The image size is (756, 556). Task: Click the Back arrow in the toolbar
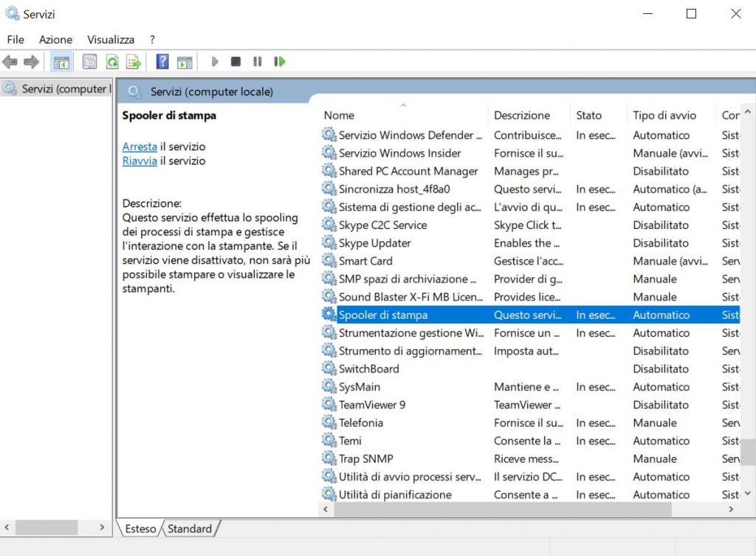click(x=10, y=62)
